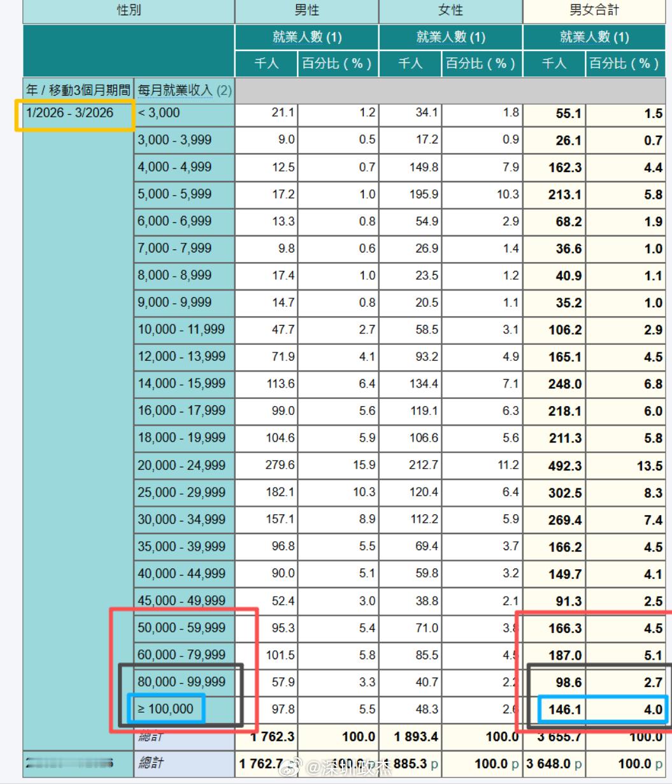Click the 百分比 (%) subheader under 女性
672x784 pixels.
482,64
